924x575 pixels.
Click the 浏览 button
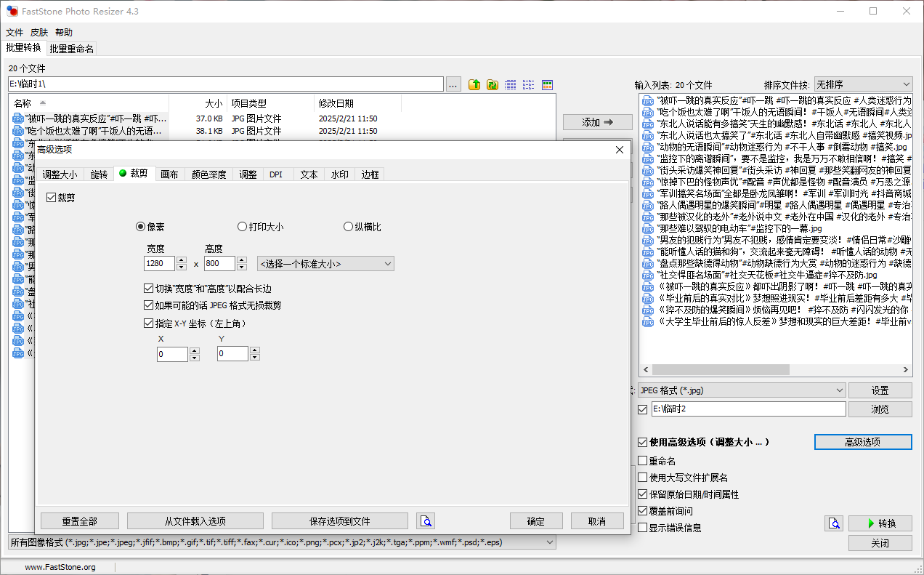pyautogui.click(x=880, y=409)
